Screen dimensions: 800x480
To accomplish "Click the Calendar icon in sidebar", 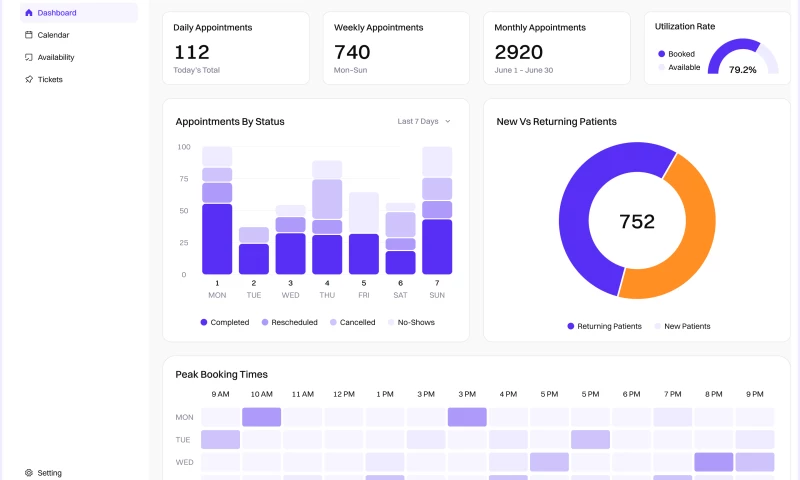I will point(29,35).
